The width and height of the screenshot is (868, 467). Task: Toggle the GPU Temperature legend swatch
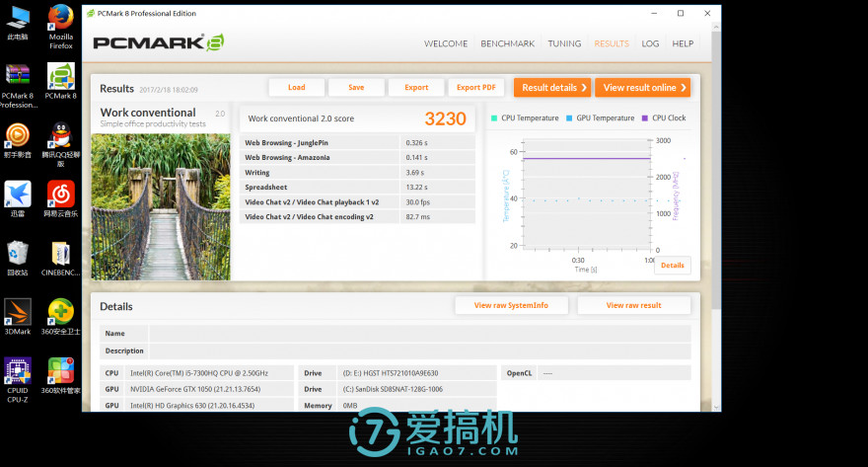569,118
